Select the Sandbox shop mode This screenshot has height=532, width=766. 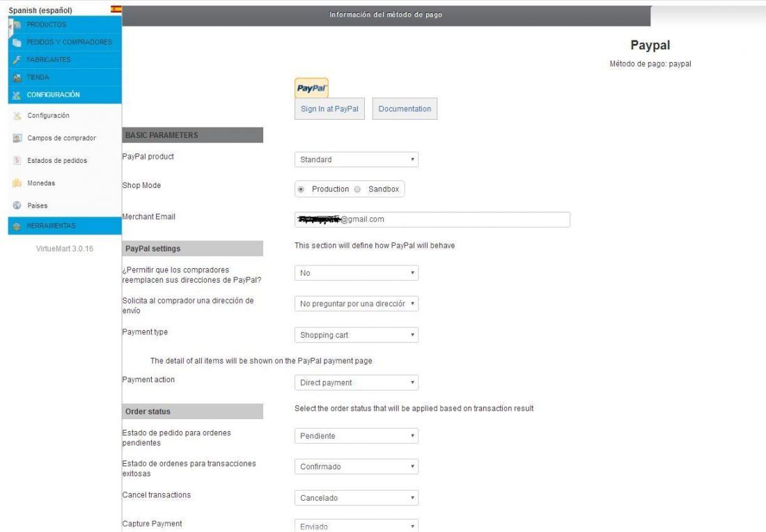(x=358, y=189)
